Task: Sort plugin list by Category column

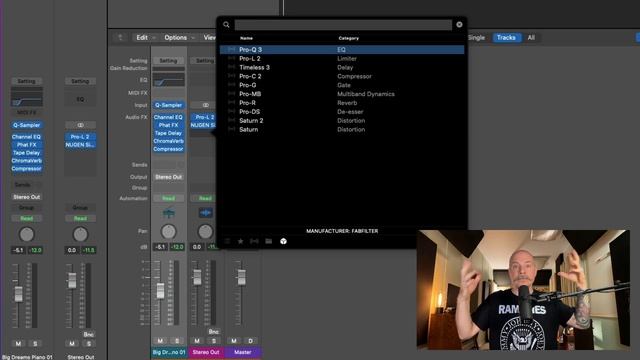Action: tap(349, 38)
